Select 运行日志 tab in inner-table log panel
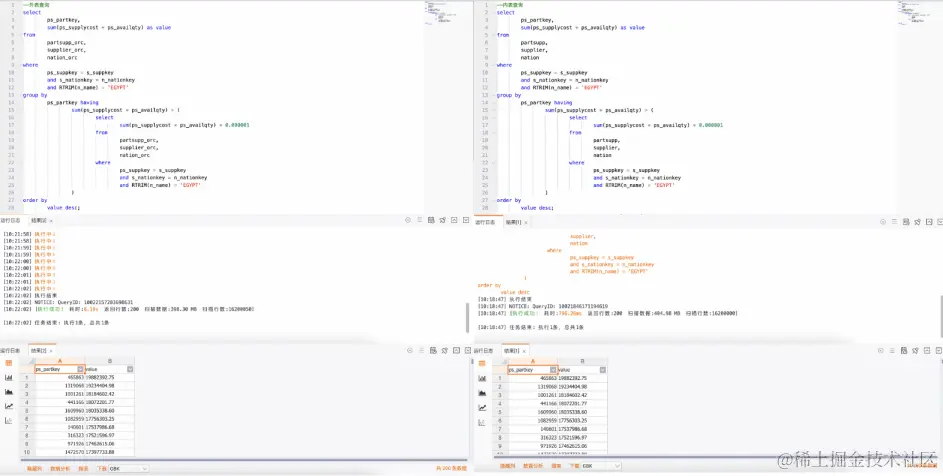Image resolution: width=943 pixels, height=476 pixels. click(487, 222)
